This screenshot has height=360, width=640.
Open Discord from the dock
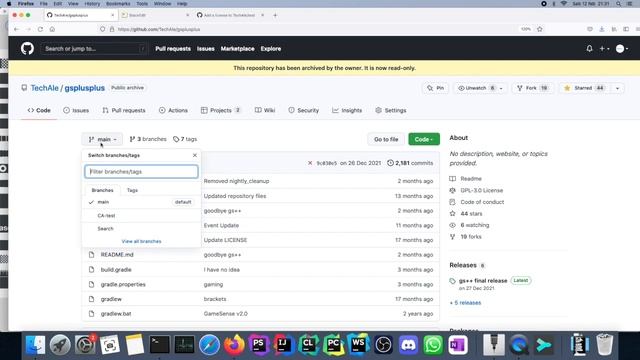408,345
